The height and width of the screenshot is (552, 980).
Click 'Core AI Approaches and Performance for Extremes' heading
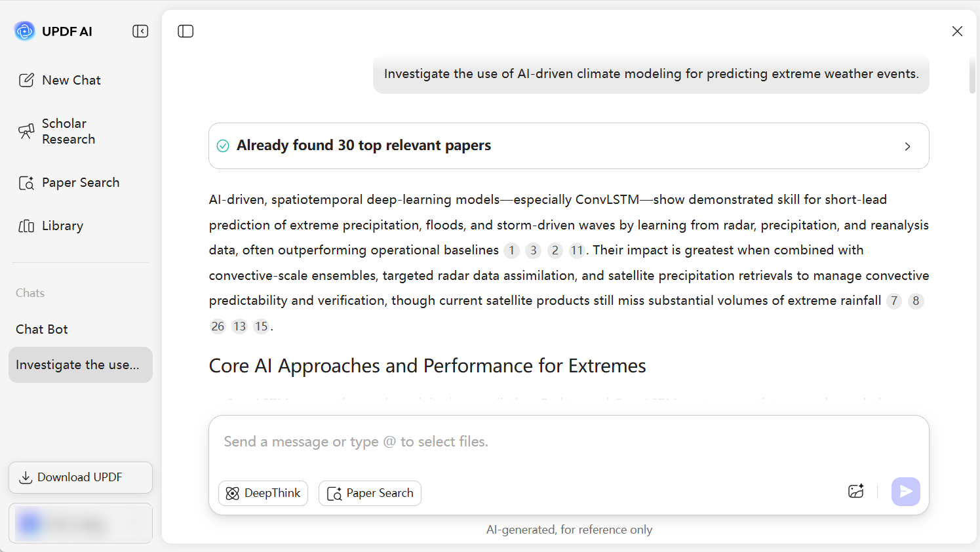point(427,366)
